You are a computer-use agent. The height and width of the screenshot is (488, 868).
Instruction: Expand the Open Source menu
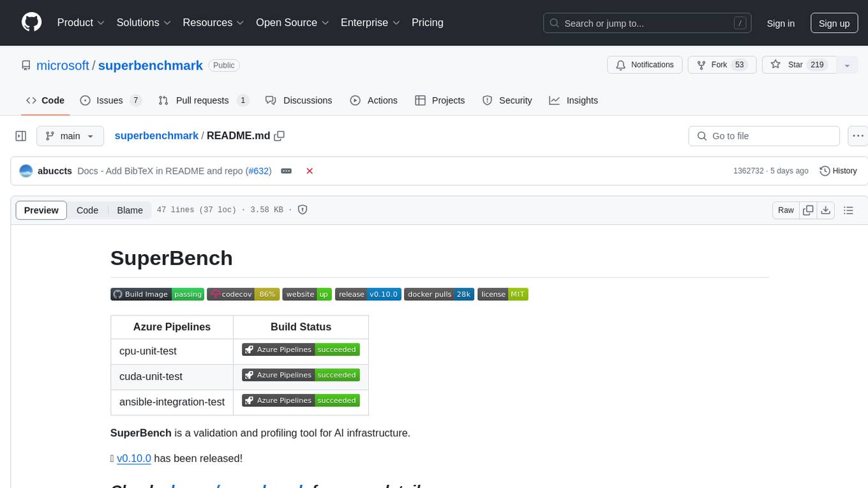(292, 22)
